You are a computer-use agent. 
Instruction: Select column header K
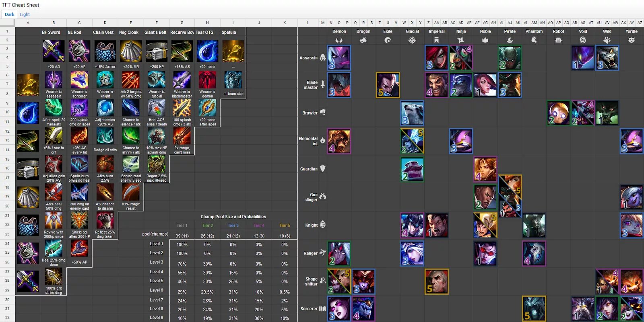tap(285, 23)
